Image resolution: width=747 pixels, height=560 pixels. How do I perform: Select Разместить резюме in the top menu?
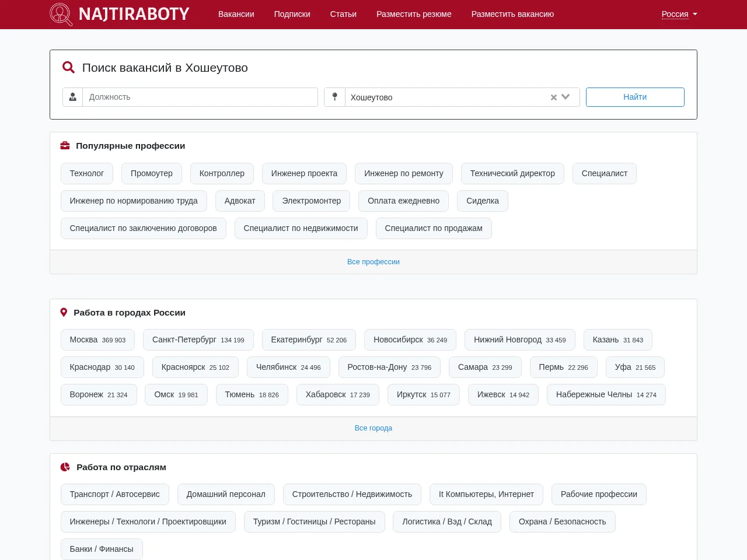pos(414,14)
